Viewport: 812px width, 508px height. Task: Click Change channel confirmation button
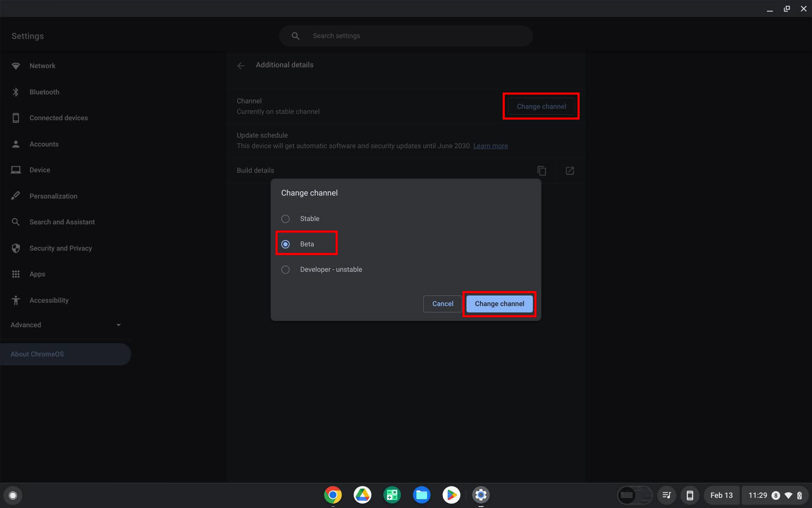(500, 303)
